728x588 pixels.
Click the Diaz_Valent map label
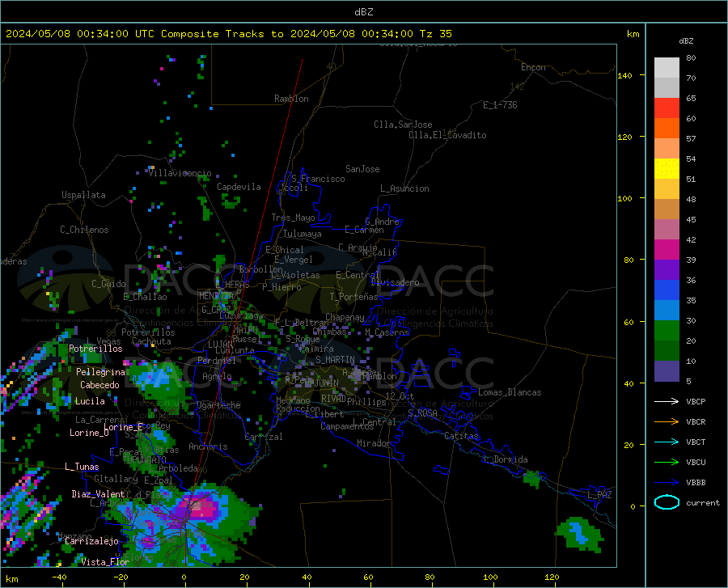(98, 494)
